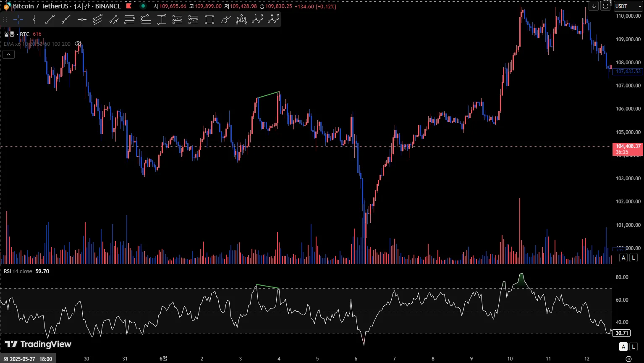Open chart settings via the hexagon gear icon
Viewport: 644px width, 363px height.
(628, 359)
